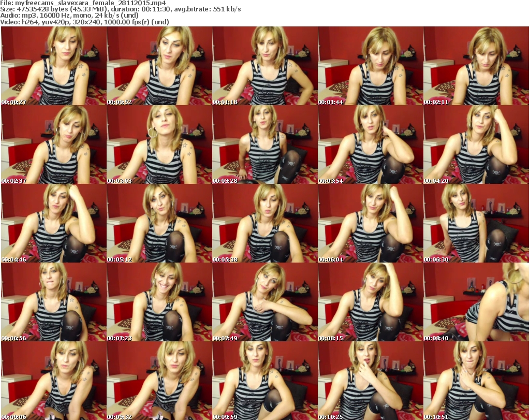Screen dimensions: 530x420
Task: Pick the frame timestamped 00:04:46
Action: point(54,223)
